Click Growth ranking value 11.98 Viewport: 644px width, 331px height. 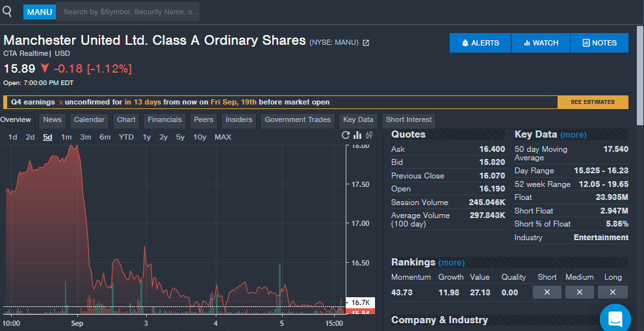(x=449, y=293)
